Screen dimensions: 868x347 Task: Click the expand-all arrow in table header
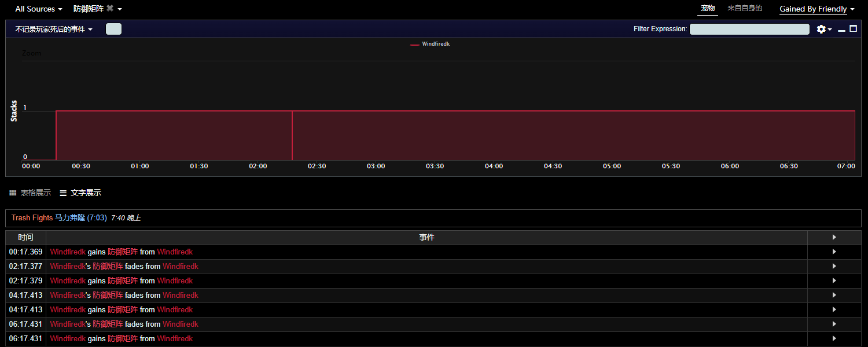tap(834, 237)
